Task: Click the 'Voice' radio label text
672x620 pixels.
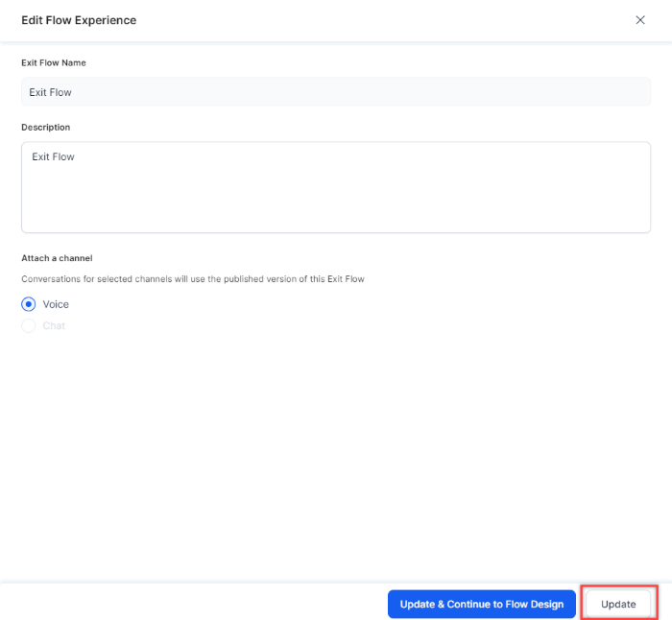Action: tap(56, 304)
